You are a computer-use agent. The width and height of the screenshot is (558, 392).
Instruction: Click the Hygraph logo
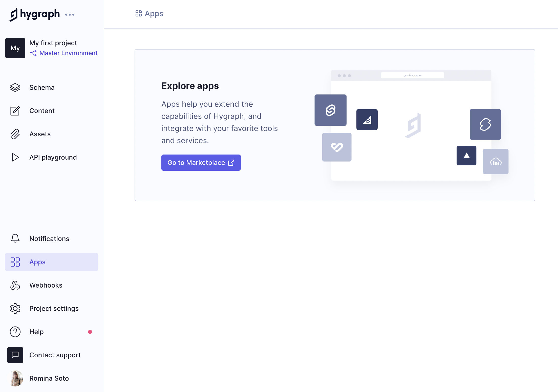point(34,14)
